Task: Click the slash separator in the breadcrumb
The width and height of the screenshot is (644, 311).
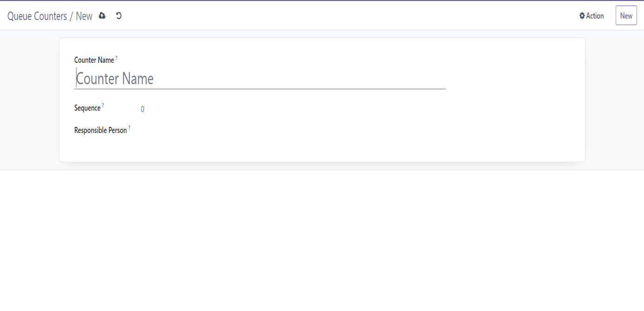Action: [x=71, y=16]
